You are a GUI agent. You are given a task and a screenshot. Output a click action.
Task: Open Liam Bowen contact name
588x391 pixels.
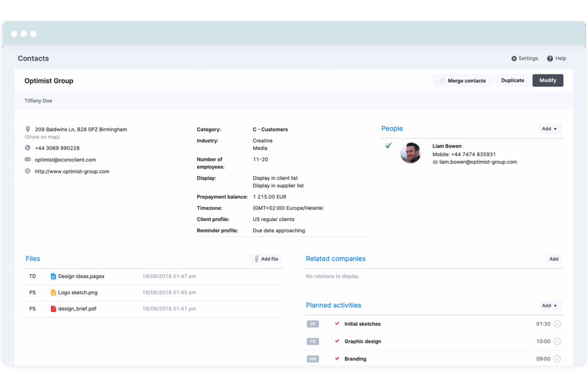pyautogui.click(x=447, y=146)
